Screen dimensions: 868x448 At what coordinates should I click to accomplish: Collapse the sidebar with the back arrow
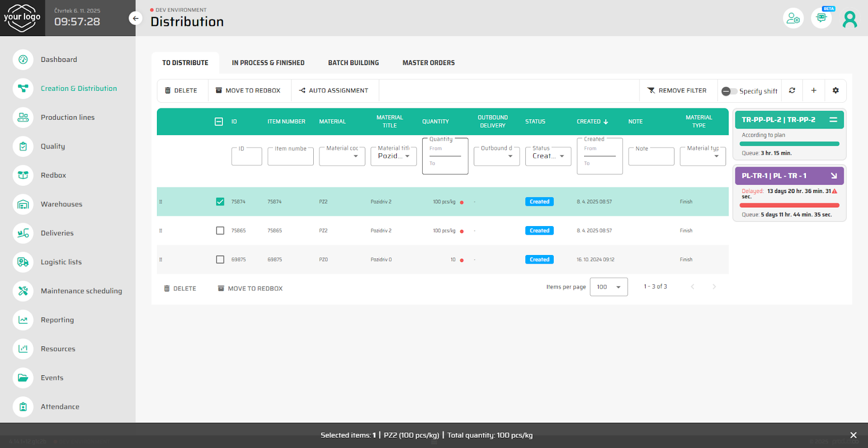[x=135, y=19]
